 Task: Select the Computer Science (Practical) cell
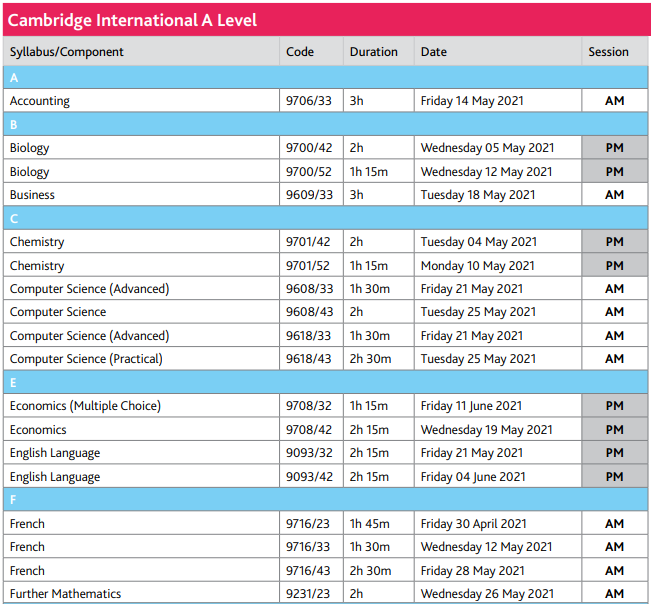click(x=86, y=359)
